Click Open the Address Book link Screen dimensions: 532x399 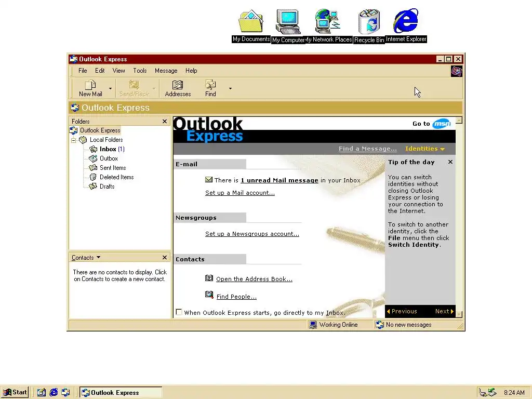pyautogui.click(x=254, y=279)
